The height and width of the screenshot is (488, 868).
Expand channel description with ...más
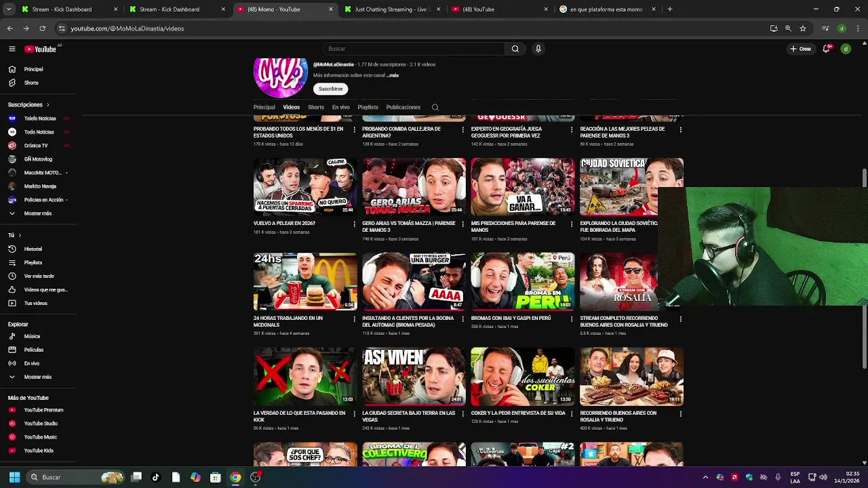click(x=393, y=75)
